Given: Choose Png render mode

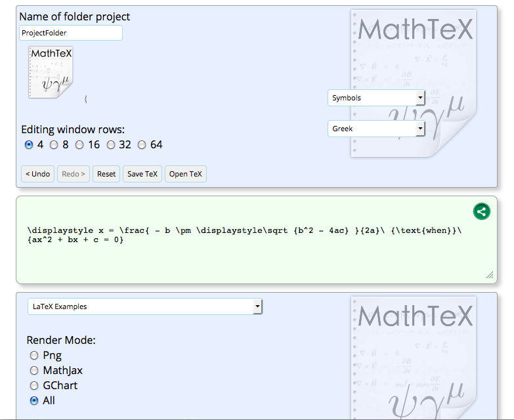Looking at the screenshot, I should coord(34,355).
